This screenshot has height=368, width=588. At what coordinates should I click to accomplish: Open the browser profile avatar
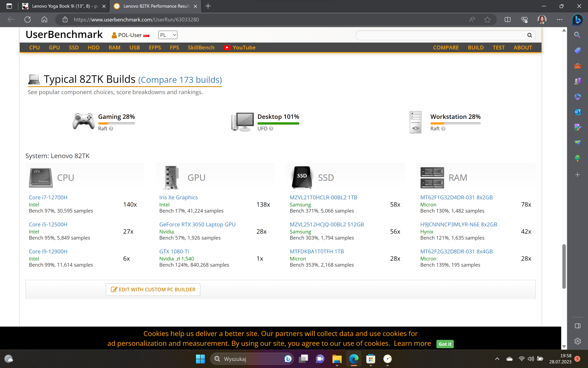[542, 20]
